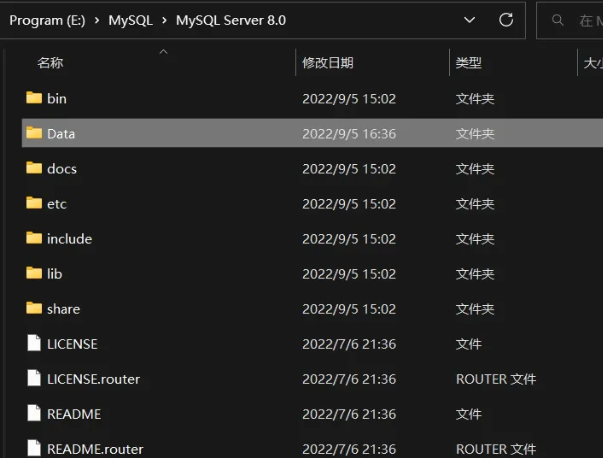Click LICENSE.router's ROUTER 文件 type
Image resolution: width=603 pixels, height=458 pixels.
[x=496, y=379]
